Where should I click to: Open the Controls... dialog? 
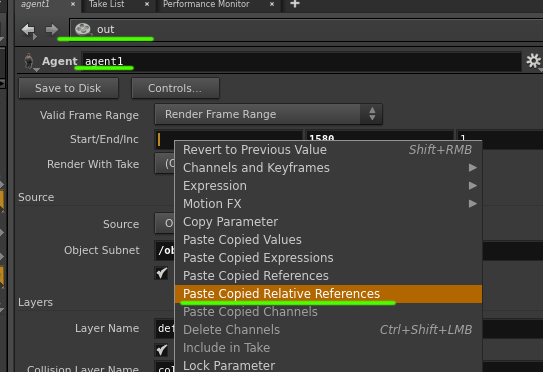pyautogui.click(x=175, y=88)
